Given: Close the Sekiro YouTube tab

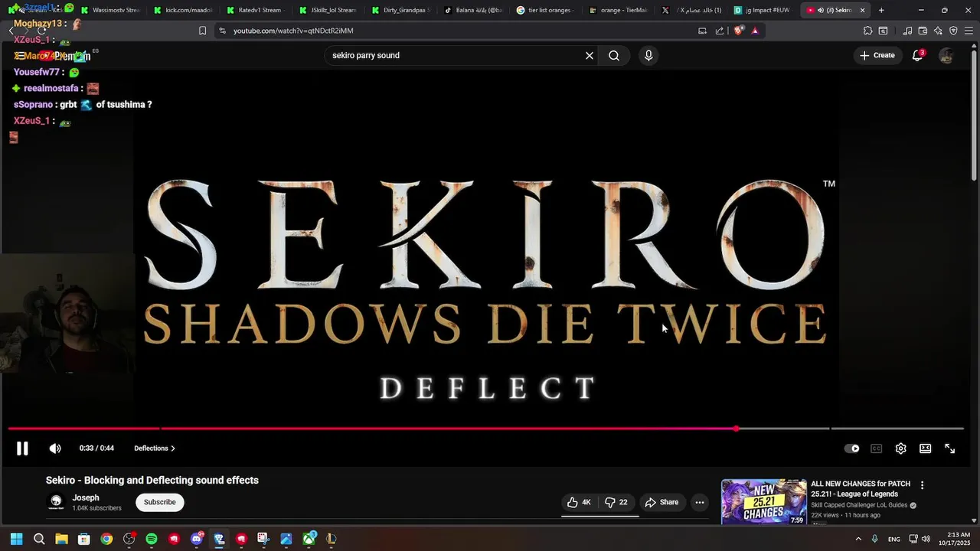Looking at the screenshot, I should (x=863, y=10).
